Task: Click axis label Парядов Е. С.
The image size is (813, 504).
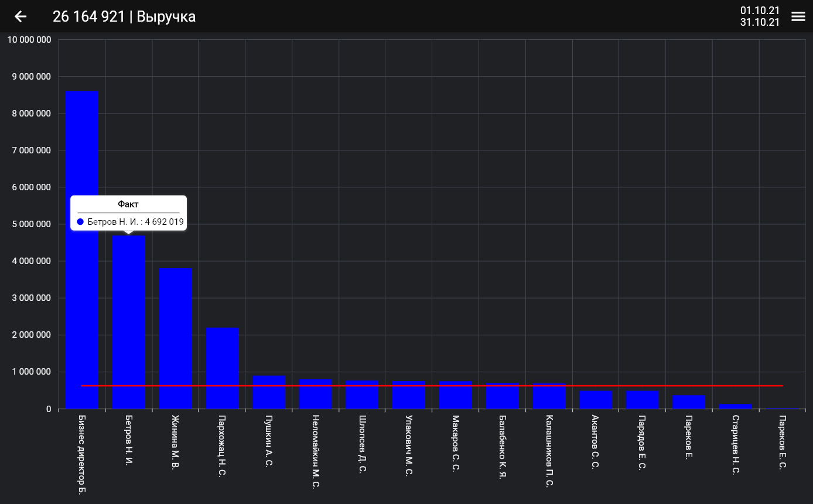Action: [643, 443]
